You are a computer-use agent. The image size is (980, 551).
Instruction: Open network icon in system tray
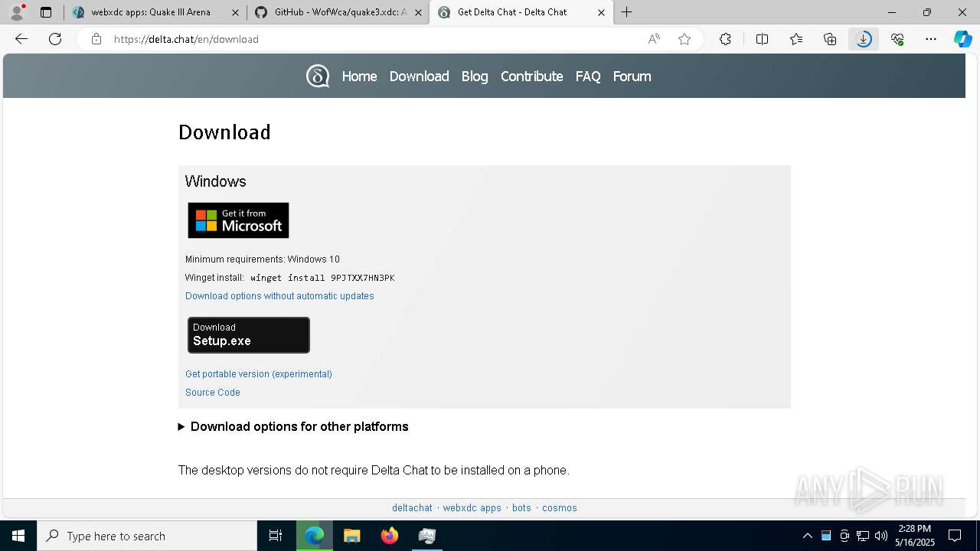pos(863,536)
